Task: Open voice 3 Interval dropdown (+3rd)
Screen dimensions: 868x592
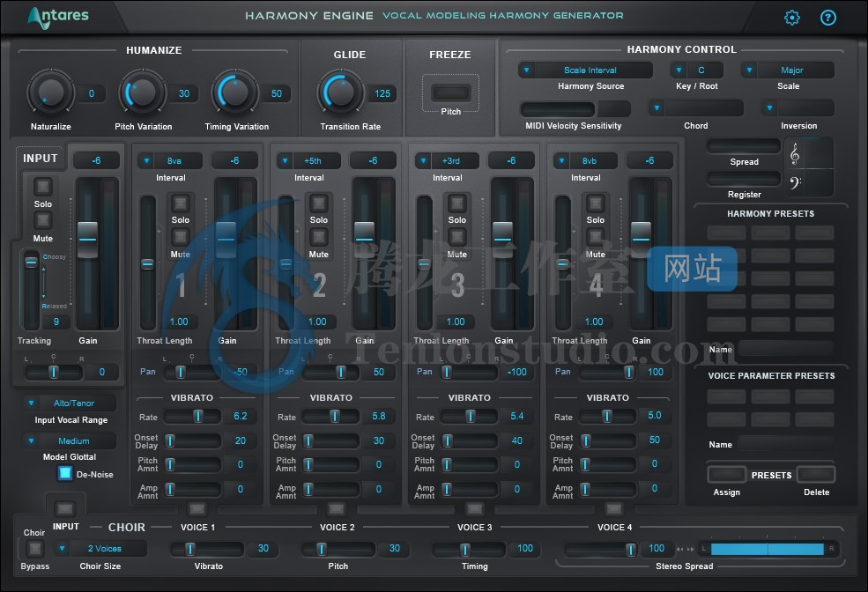Action: point(447,161)
